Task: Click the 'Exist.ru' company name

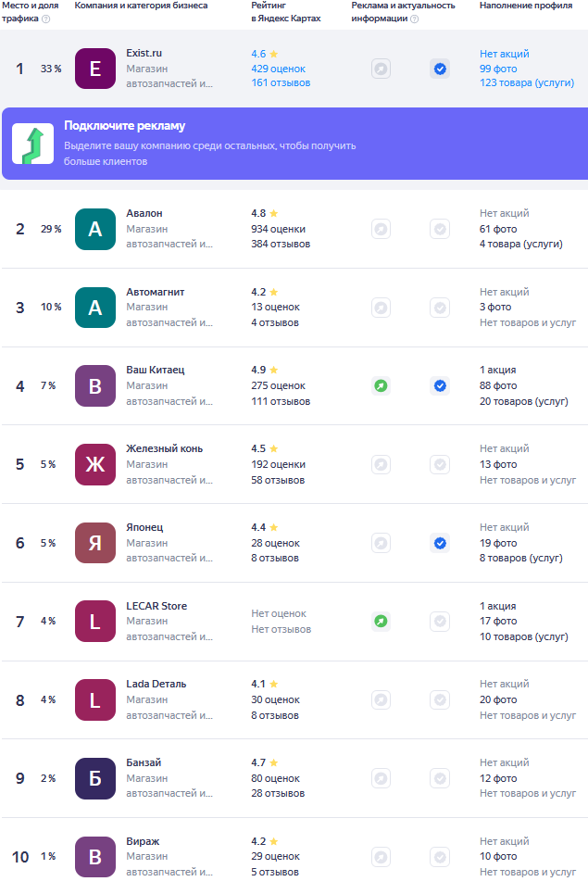Action: (144, 53)
